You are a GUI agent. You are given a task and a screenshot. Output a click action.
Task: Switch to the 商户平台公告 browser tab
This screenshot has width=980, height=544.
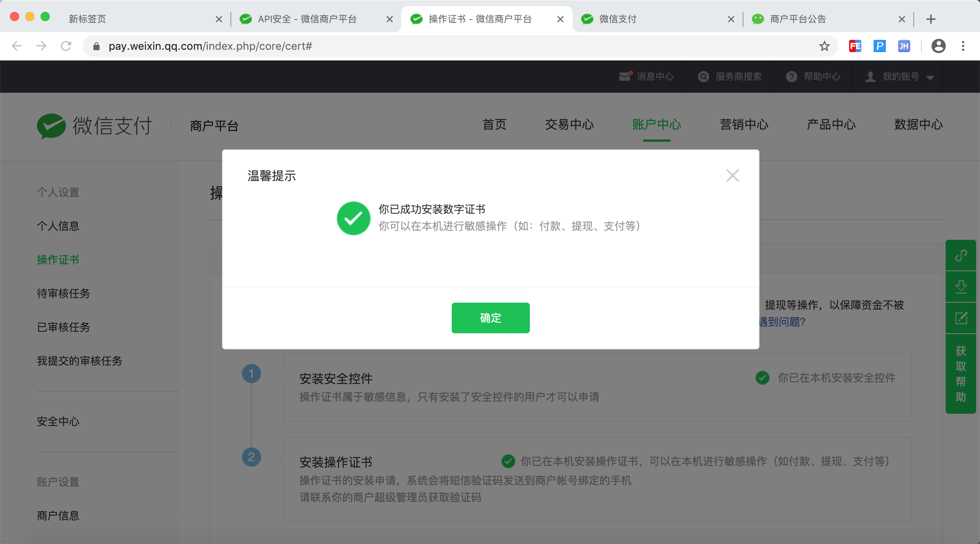click(798, 19)
